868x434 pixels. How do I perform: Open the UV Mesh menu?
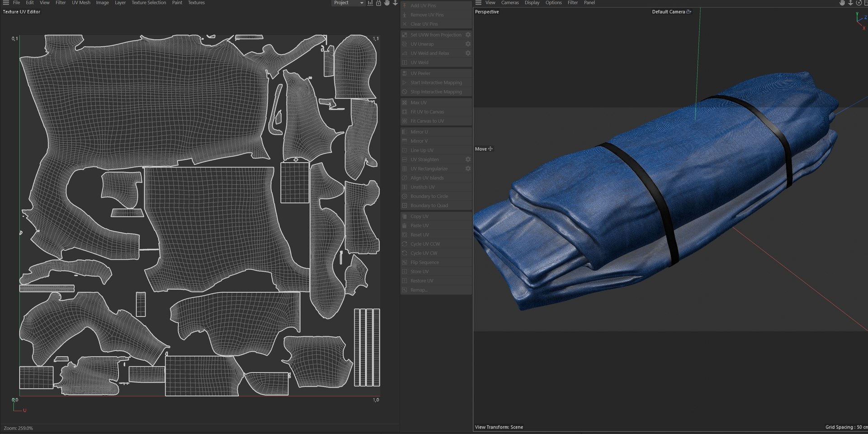[81, 3]
